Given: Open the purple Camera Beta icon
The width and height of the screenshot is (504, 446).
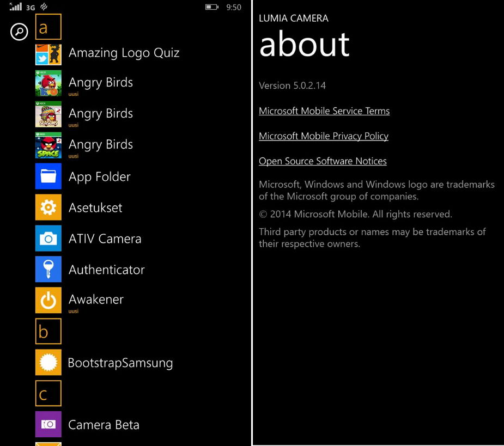Looking at the screenshot, I should click(48, 424).
